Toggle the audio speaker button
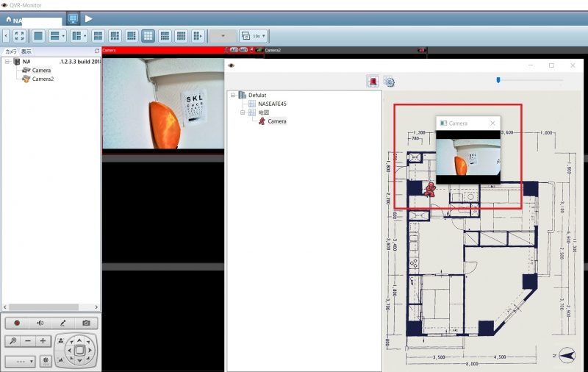Image resolution: width=588 pixels, height=372 pixels. pos(40,323)
